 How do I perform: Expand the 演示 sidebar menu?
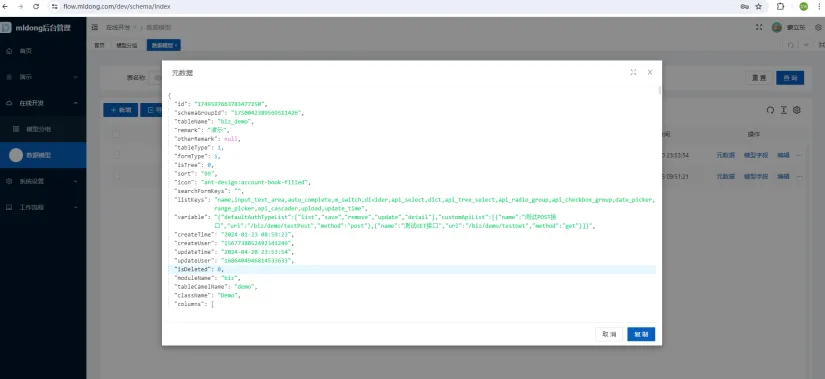tap(43, 77)
